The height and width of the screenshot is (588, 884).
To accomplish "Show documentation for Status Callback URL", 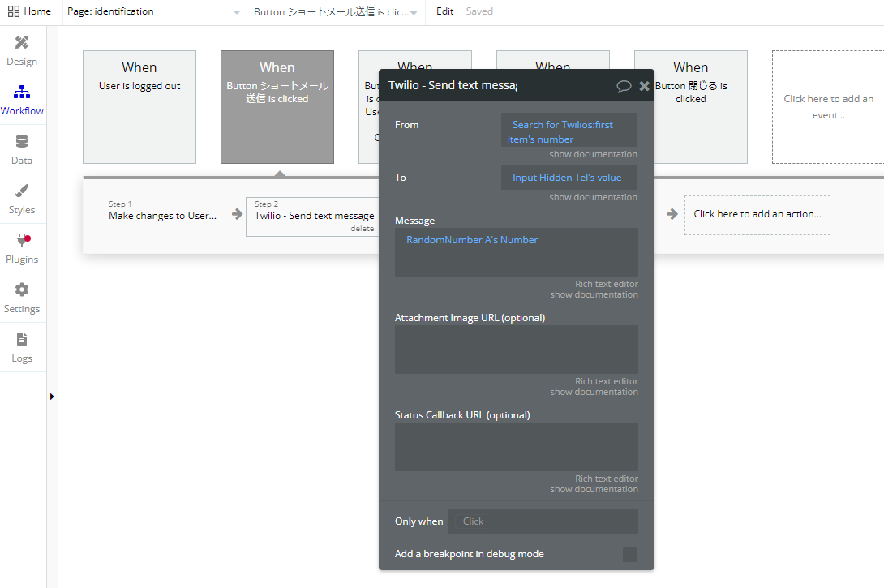I will pyautogui.click(x=594, y=489).
